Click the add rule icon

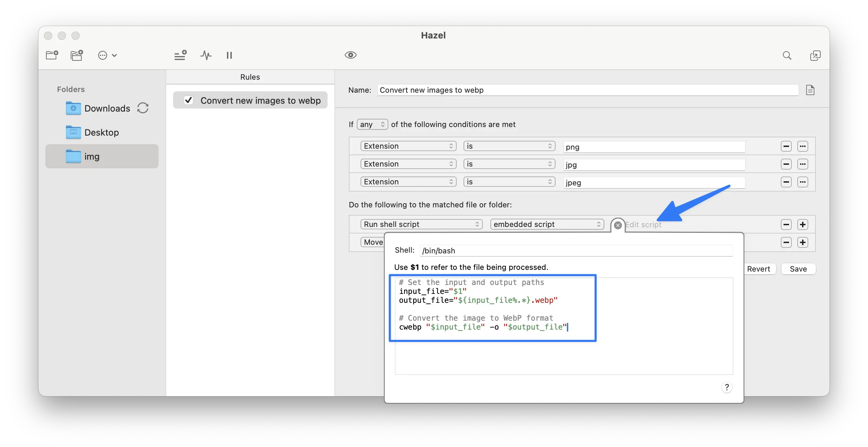point(180,55)
